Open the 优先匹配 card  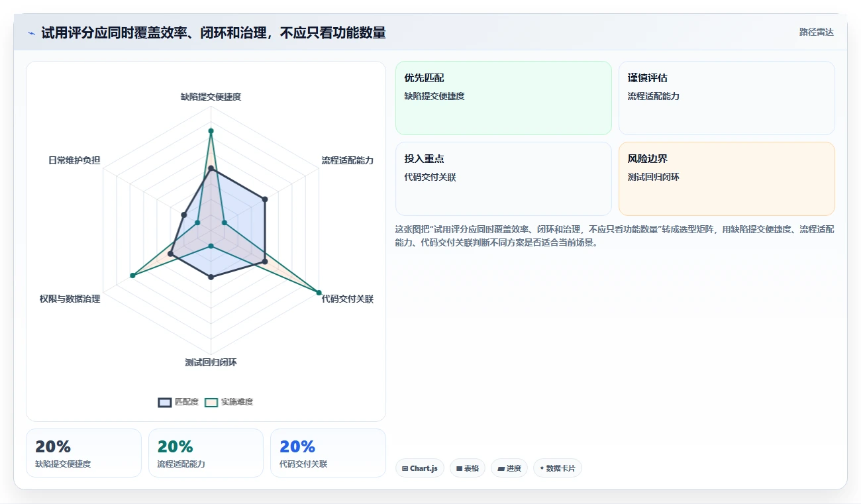(503, 98)
